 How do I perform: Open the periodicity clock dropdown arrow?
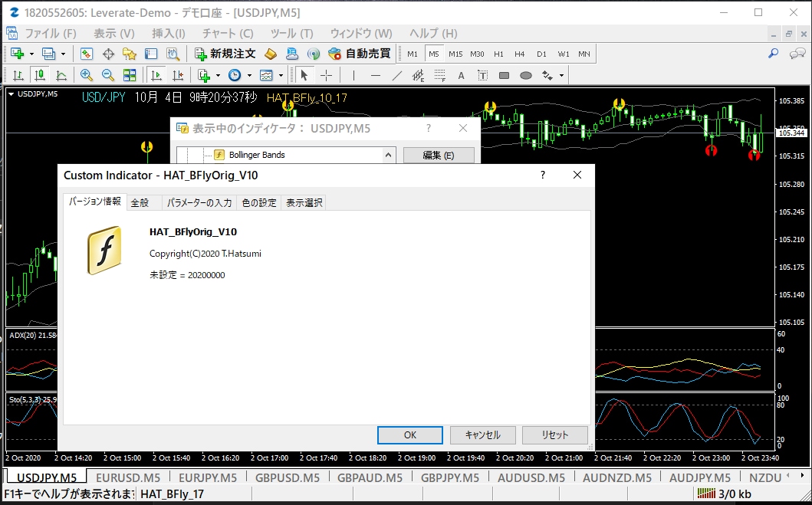[249, 76]
